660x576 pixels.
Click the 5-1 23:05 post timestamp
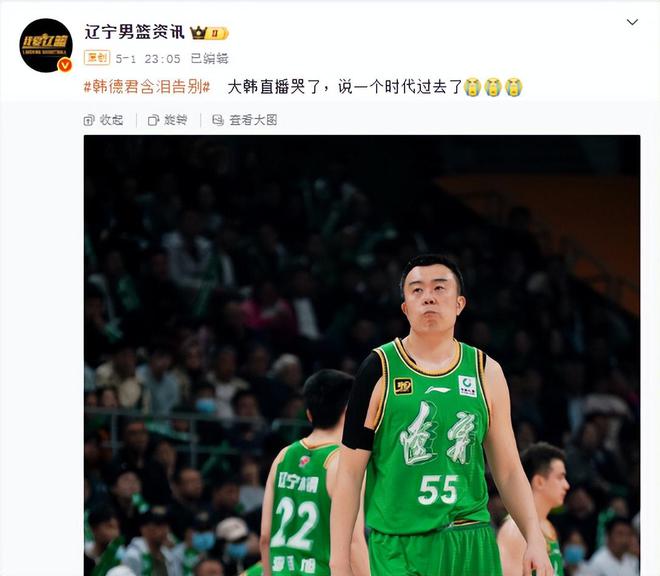click(x=148, y=59)
